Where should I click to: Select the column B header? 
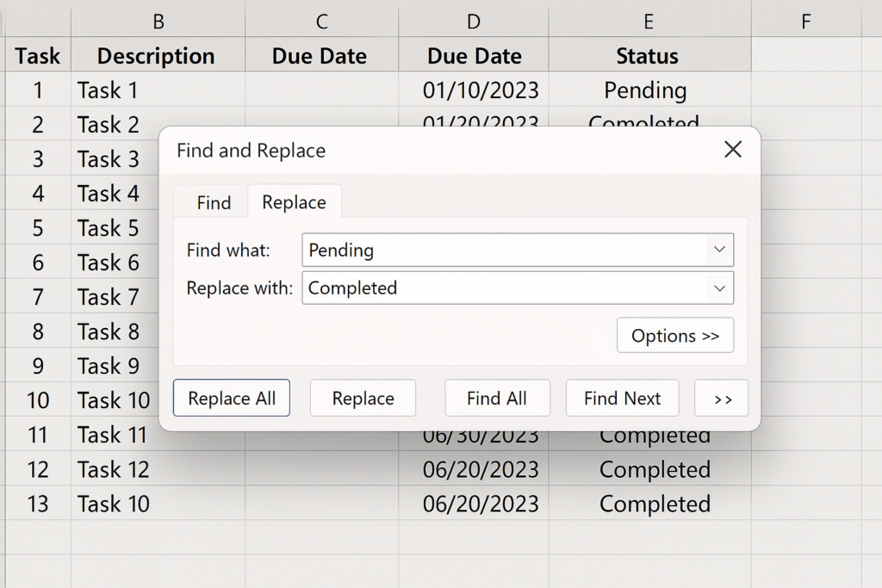click(158, 22)
